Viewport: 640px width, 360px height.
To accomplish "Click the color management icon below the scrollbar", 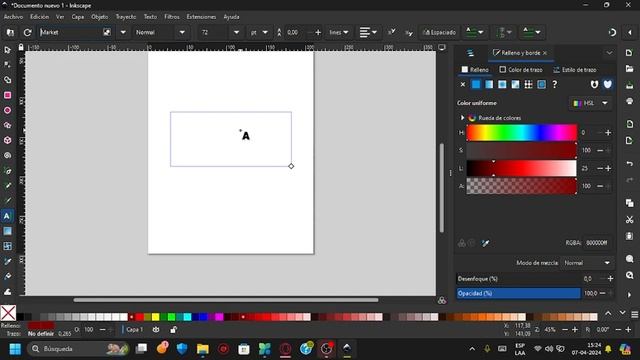I will (442, 301).
